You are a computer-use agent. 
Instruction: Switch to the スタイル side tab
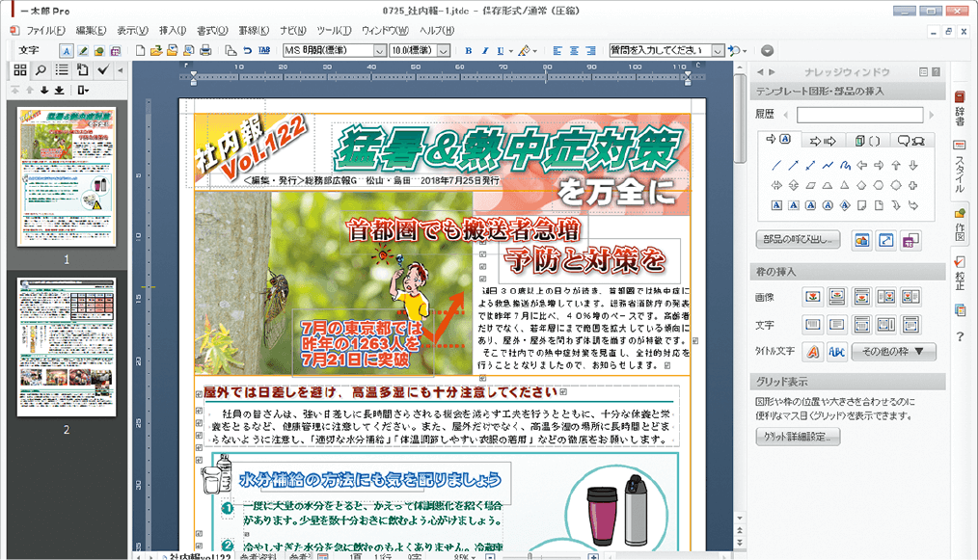pos(960,165)
